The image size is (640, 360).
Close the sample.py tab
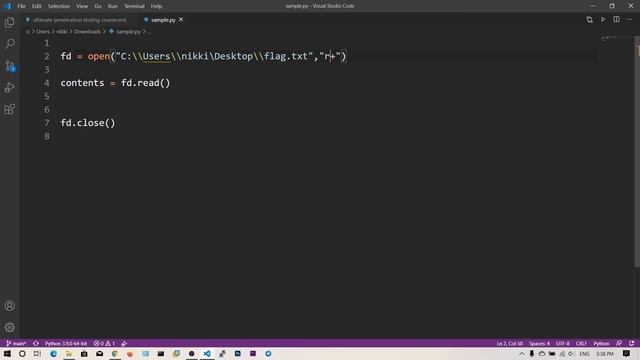point(181,20)
